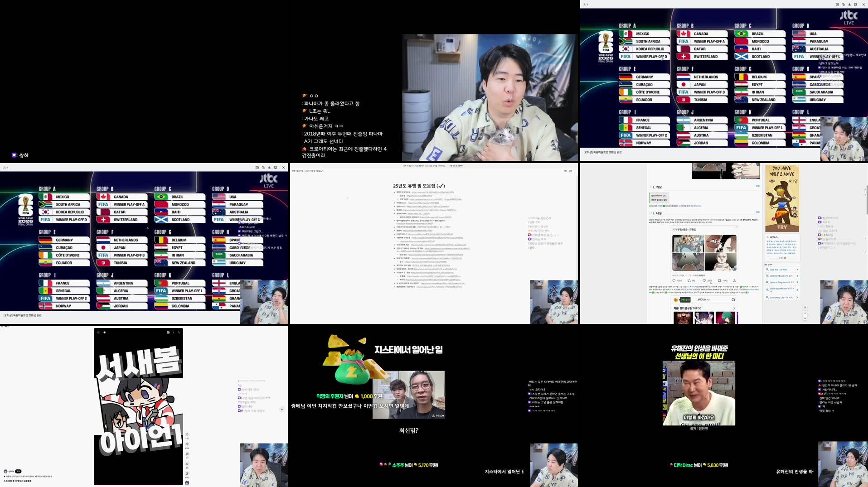
Task: Select the rotate icon in the image viewer
Action: click(x=844, y=5)
